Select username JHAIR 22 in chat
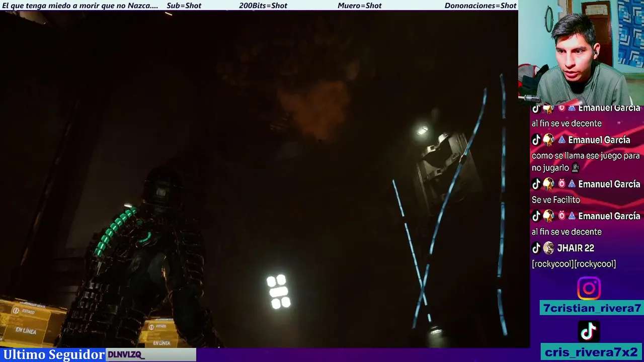Viewport: 644px width, 362px height. [576, 248]
